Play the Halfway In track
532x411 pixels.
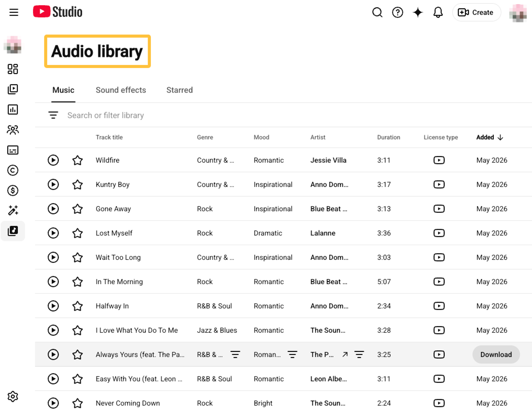tap(53, 306)
